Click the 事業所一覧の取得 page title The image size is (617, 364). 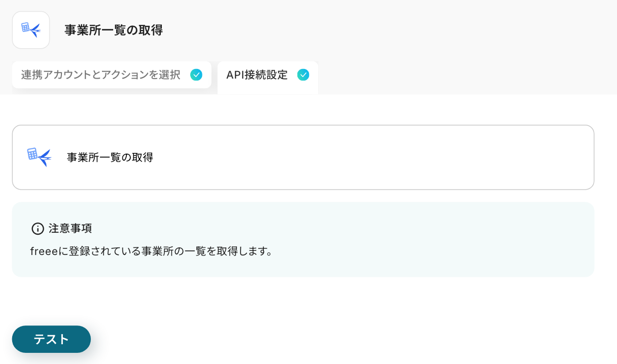113,30
